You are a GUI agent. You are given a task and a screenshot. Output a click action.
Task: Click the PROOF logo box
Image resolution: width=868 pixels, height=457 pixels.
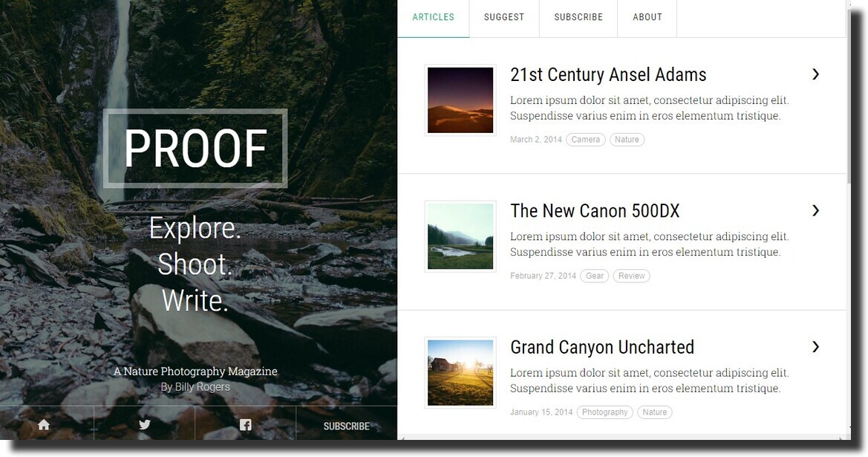point(195,149)
